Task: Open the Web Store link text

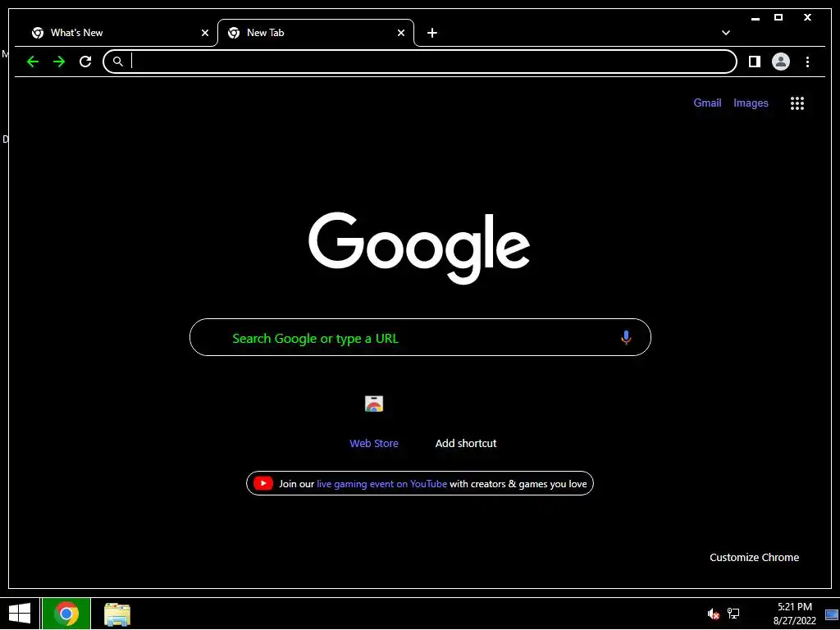Action: 374,443
